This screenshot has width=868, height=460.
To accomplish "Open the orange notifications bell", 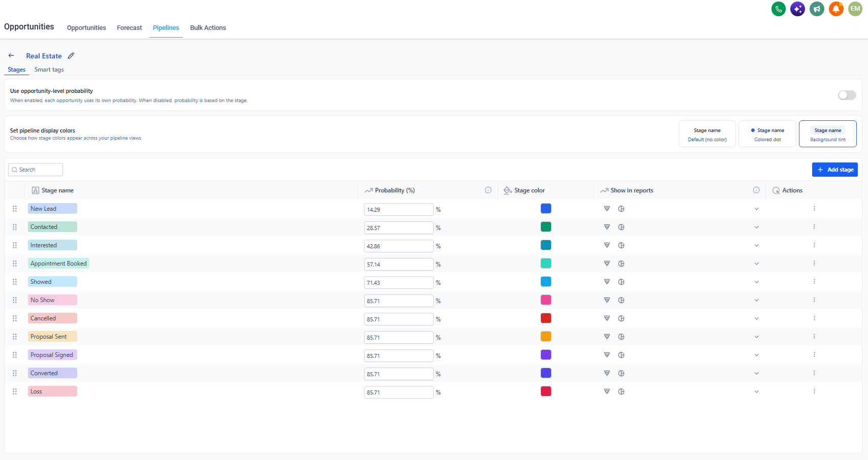I will point(836,9).
